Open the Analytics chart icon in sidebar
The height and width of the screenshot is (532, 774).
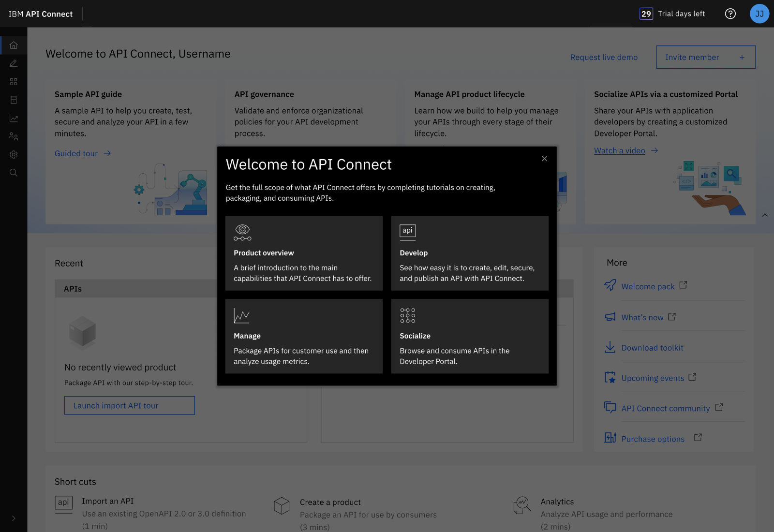[14, 118]
